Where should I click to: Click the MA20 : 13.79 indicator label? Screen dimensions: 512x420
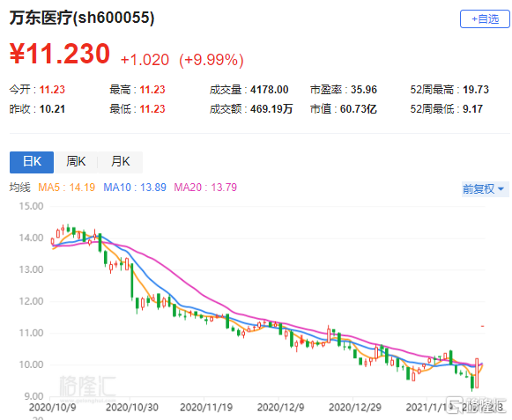pyautogui.click(x=205, y=188)
